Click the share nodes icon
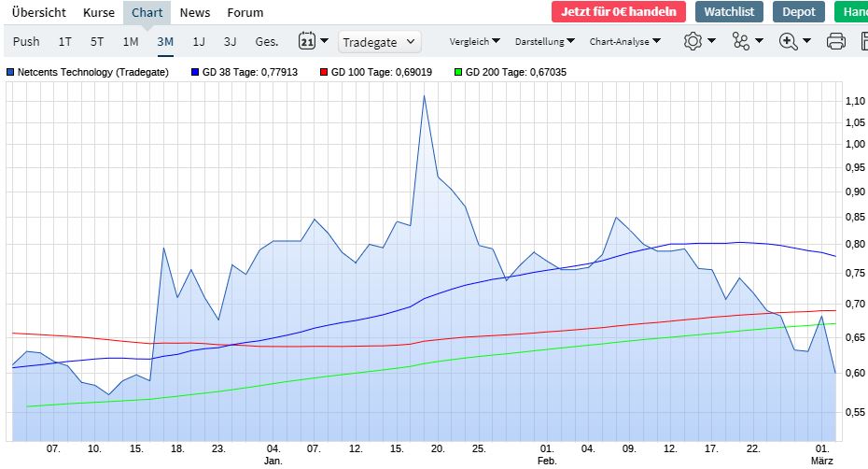The height and width of the screenshot is (469, 868). click(x=741, y=41)
